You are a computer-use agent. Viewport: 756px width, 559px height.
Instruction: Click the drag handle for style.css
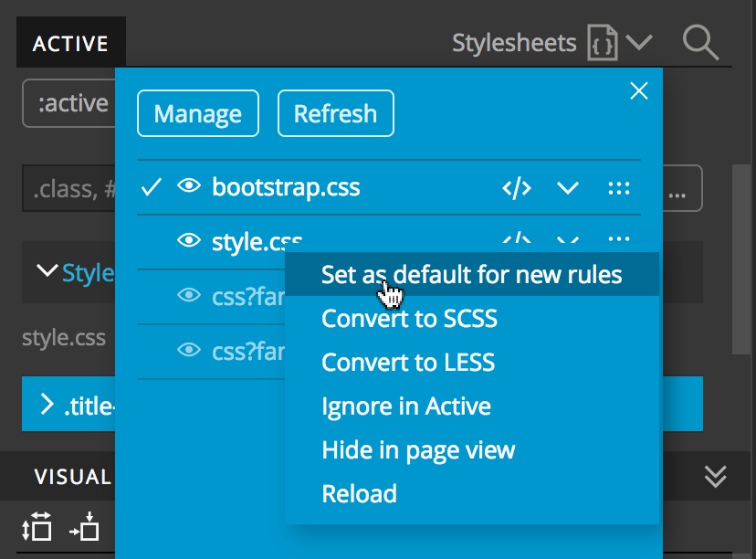pyautogui.click(x=619, y=240)
